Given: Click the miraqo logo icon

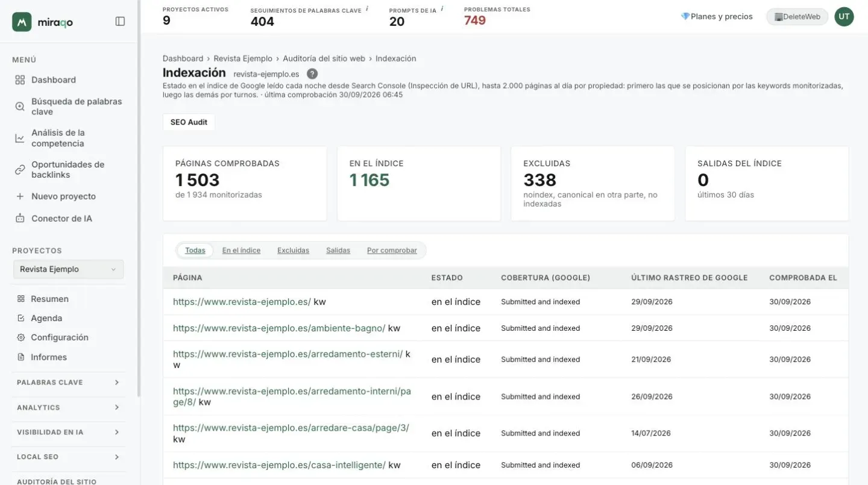Looking at the screenshot, I should click(x=22, y=22).
